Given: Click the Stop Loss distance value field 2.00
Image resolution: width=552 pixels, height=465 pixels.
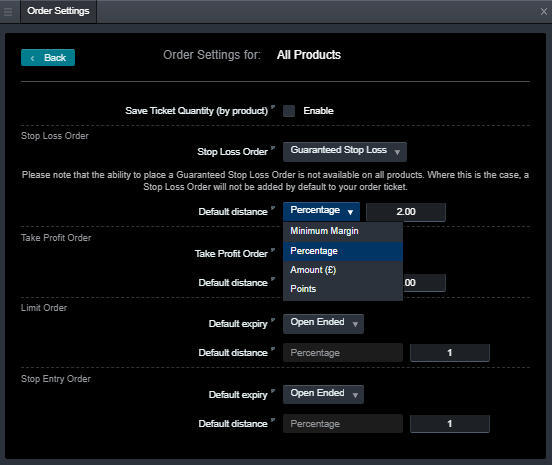Looking at the screenshot, I should [x=406, y=212].
